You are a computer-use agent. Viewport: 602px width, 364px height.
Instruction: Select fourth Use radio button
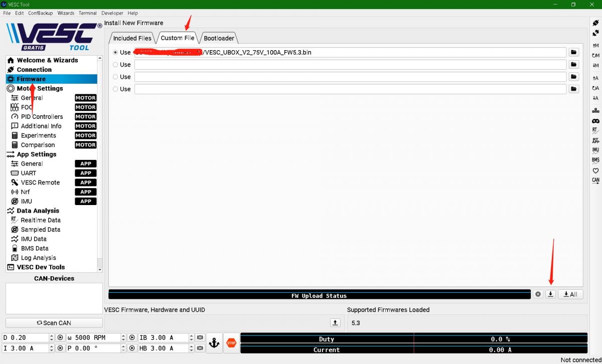click(116, 89)
